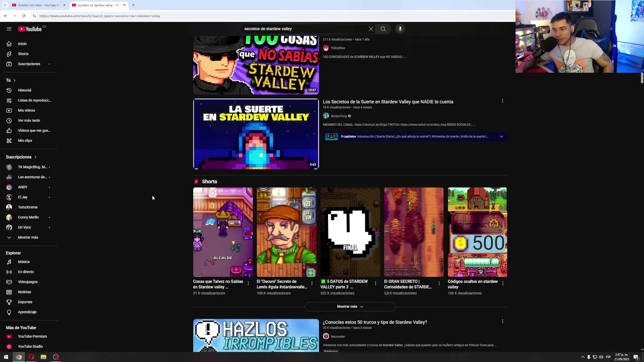Open the YoSoyNoa channel link
The image size is (644, 362).
338,48
